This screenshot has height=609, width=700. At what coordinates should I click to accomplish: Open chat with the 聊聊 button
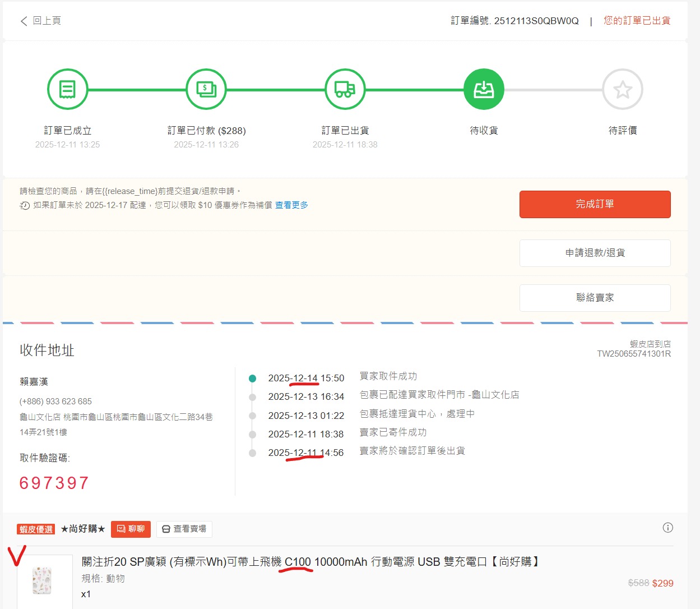click(x=131, y=529)
